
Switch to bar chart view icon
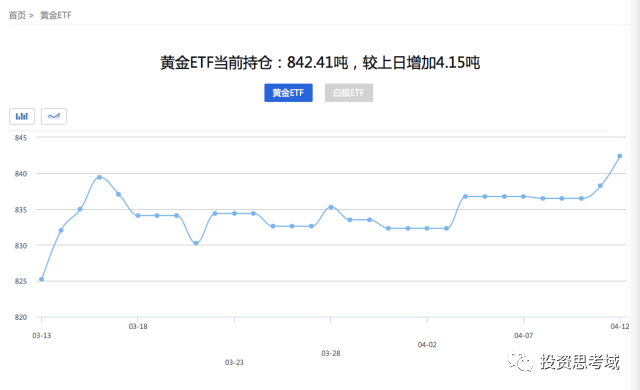coord(22,116)
